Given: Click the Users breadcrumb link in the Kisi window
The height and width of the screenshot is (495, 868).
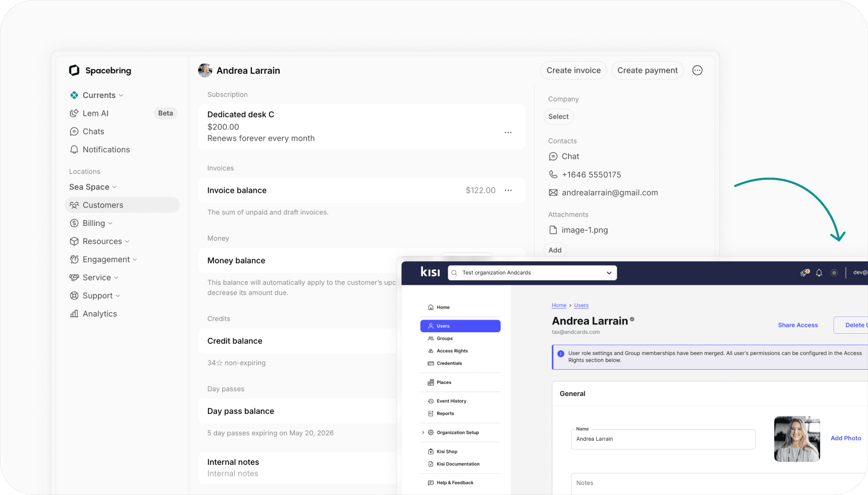Looking at the screenshot, I should [581, 305].
